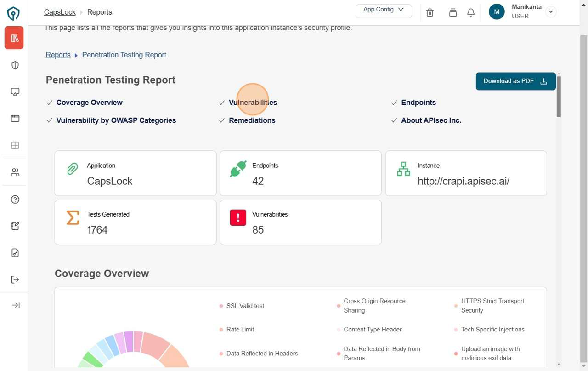Open Vulnerability by OWASP Categories section

[x=116, y=120]
